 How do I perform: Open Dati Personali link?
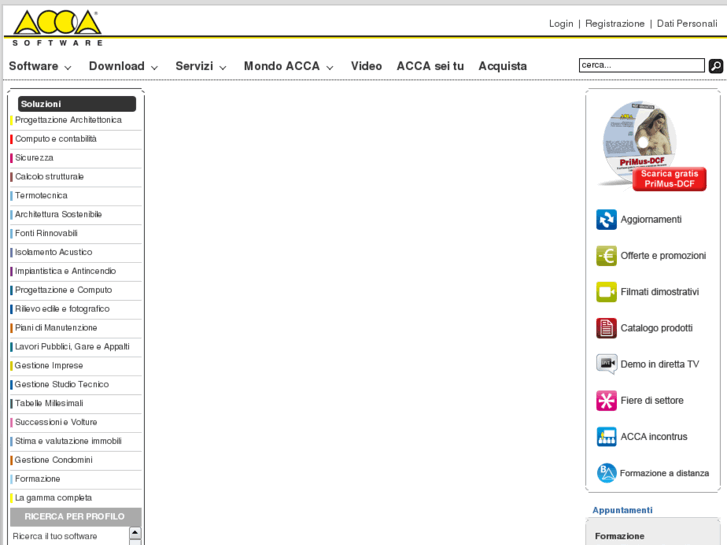tap(687, 24)
